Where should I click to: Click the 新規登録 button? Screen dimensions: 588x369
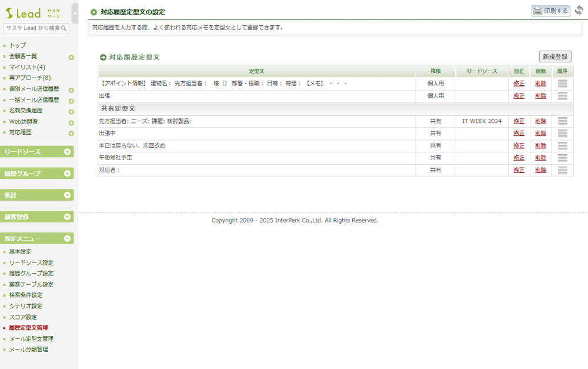(554, 57)
